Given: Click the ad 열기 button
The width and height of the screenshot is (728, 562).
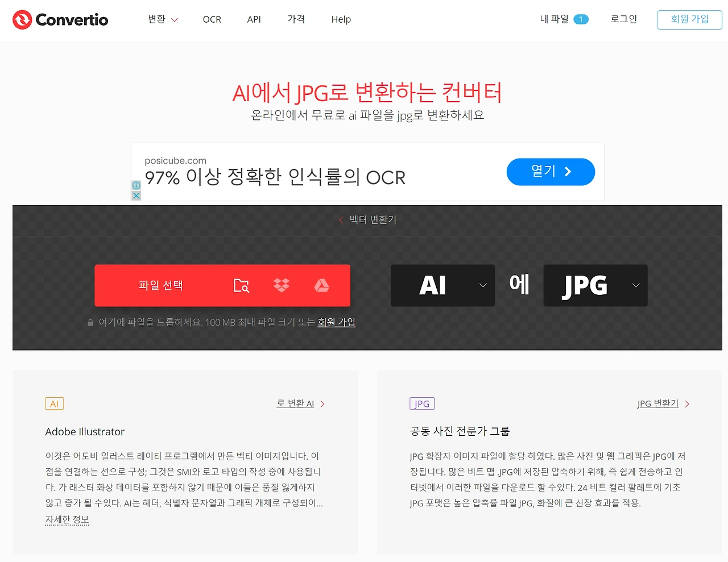Looking at the screenshot, I should coord(551,172).
